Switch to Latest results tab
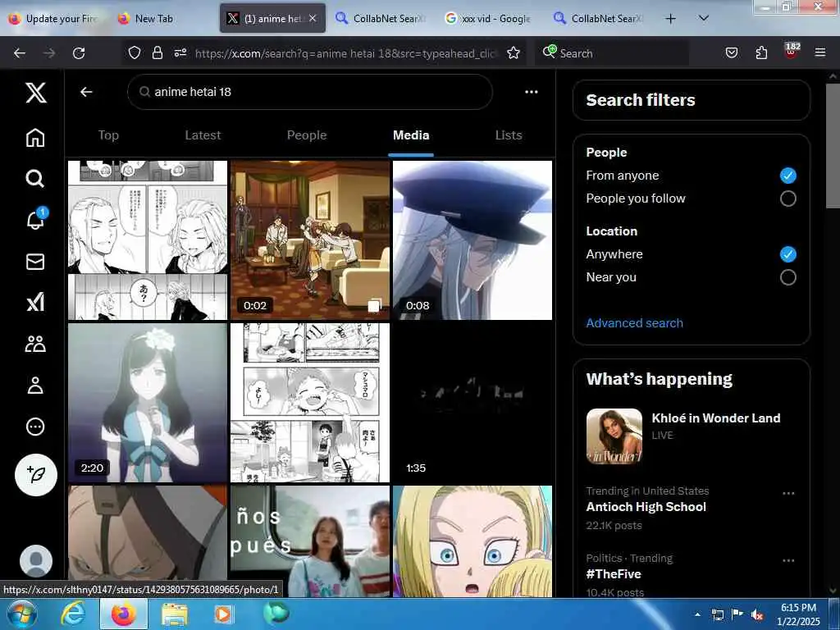Viewport: 840px width, 630px height. click(203, 135)
